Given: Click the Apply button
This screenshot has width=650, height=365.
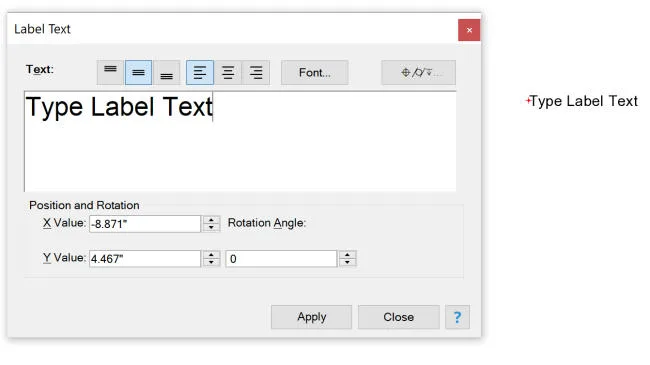Looking at the screenshot, I should click(311, 317).
